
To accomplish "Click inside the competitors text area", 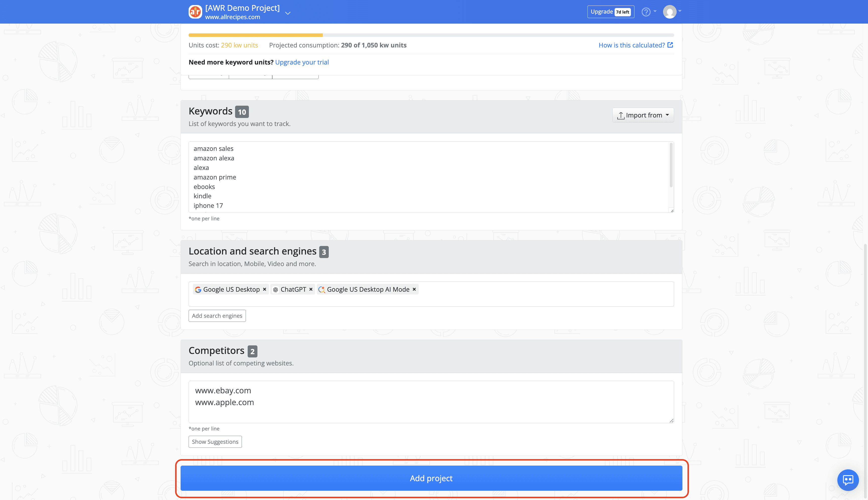I will [431, 402].
